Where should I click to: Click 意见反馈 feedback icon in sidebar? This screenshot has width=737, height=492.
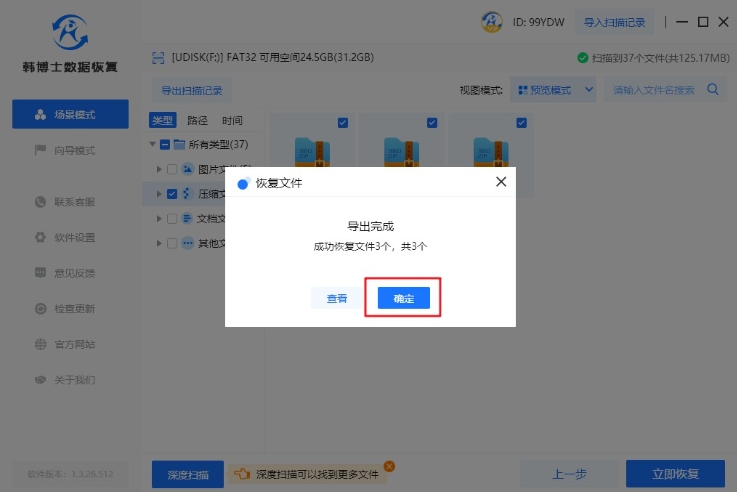click(41, 273)
